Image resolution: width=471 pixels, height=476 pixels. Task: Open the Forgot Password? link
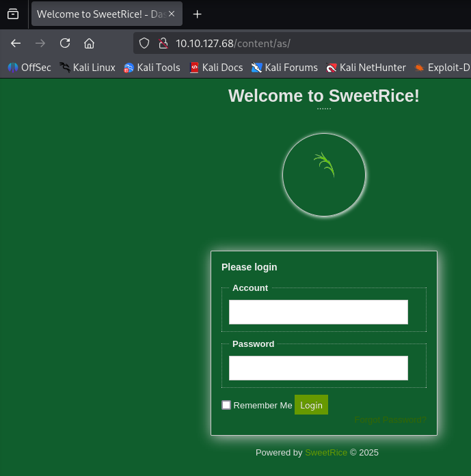click(390, 419)
